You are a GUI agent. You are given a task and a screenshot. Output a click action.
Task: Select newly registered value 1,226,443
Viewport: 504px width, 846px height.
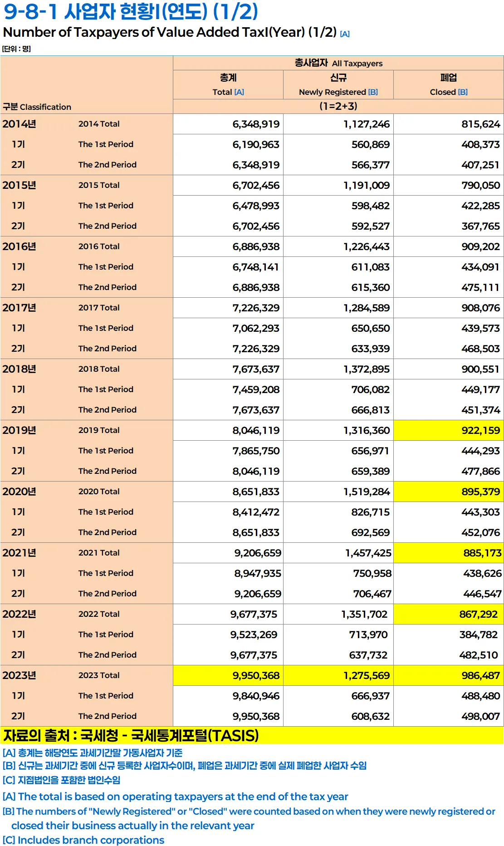tap(367, 247)
